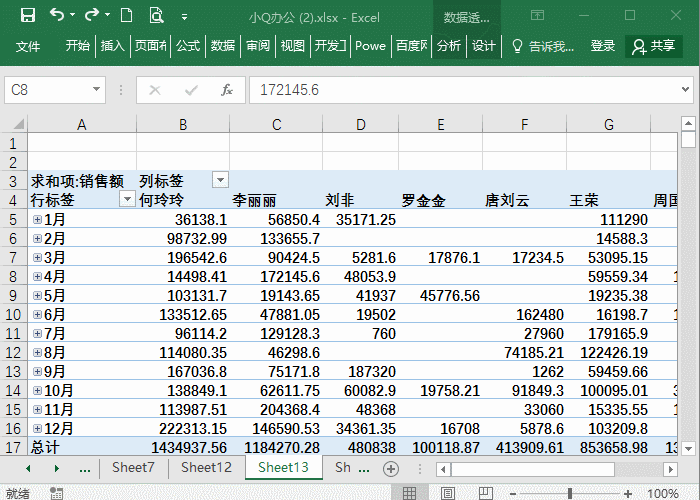700x500 pixels.
Task: Click the zoom slider handle
Action: point(570,493)
